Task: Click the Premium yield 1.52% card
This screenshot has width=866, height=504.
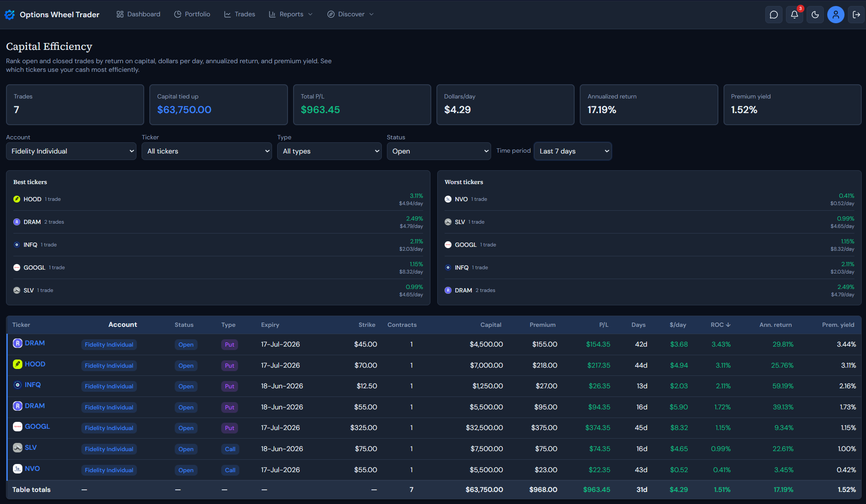Action: (x=792, y=104)
